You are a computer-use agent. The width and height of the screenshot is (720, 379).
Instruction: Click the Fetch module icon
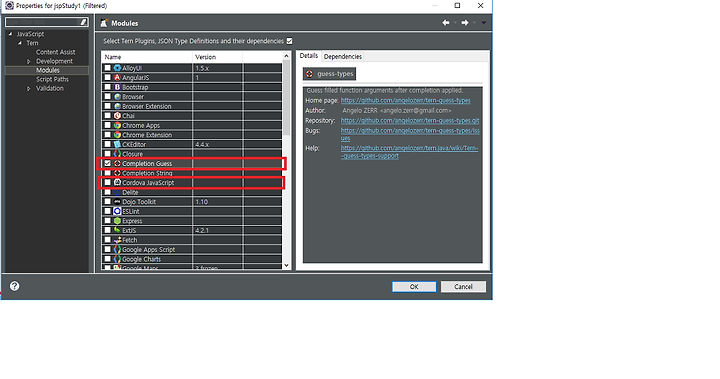coord(117,240)
